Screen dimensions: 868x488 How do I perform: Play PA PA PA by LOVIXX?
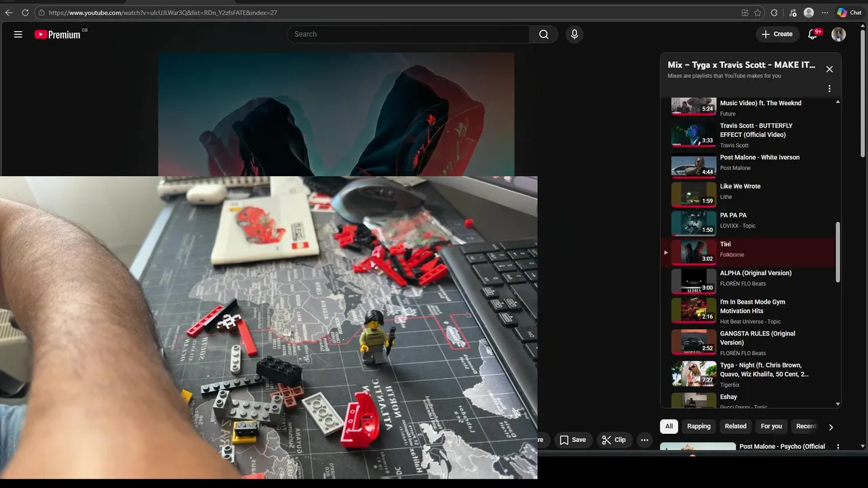tap(749, 222)
